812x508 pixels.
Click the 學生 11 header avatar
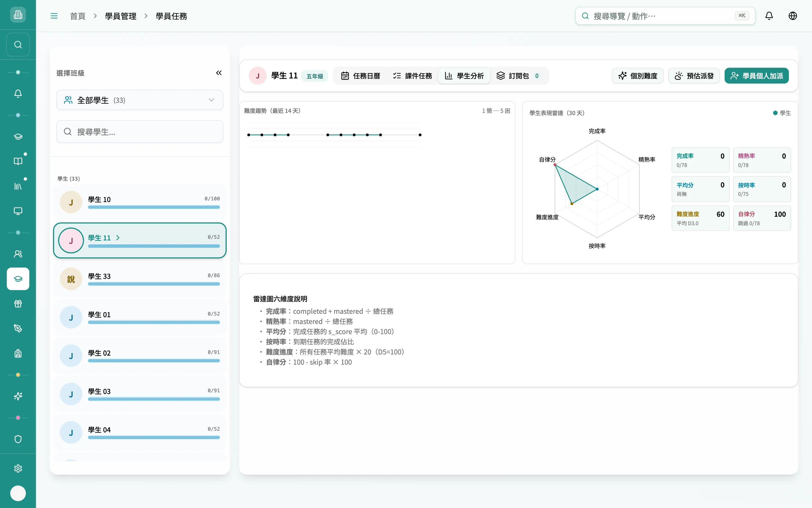pyautogui.click(x=257, y=76)
